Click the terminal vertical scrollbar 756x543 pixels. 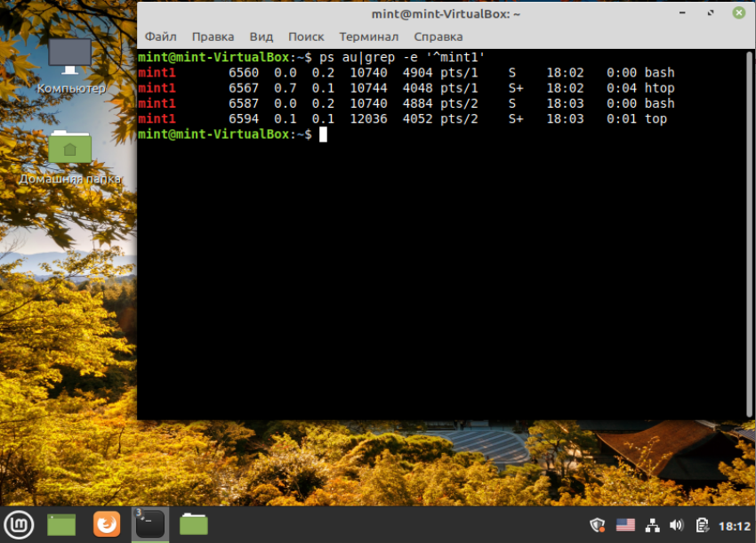coord(749,234)
